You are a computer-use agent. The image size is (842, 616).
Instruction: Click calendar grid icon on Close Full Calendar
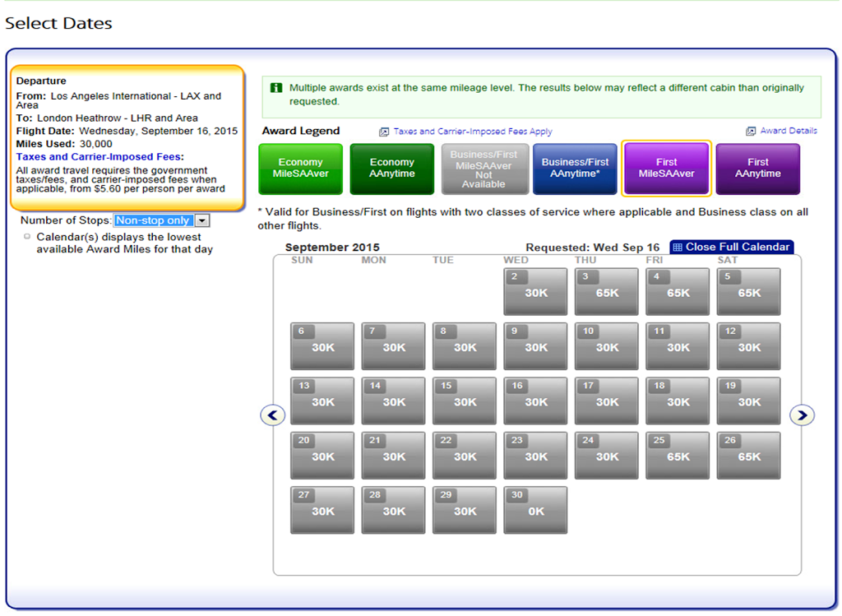[678, 247]
